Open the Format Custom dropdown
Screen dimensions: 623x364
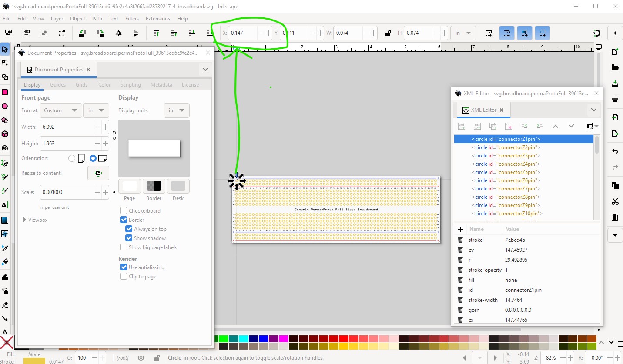tap(60, 110)
